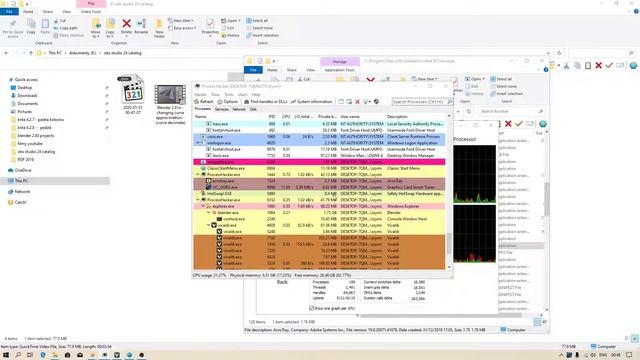The image size is (640, 360).
Task: Click Cut in main Explorer ribbon
Action: click(60, 21)
